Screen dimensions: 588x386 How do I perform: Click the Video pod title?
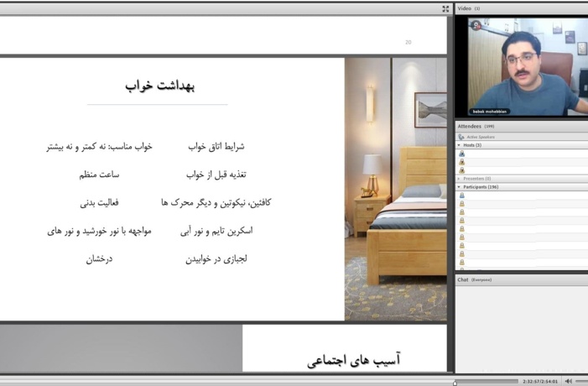coord(464,8)
